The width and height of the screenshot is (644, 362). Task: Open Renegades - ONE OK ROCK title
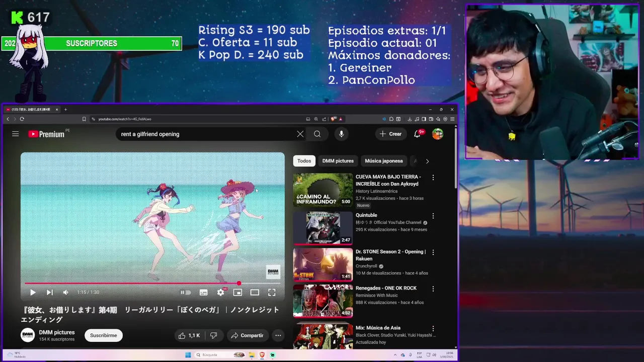(386, 288)
